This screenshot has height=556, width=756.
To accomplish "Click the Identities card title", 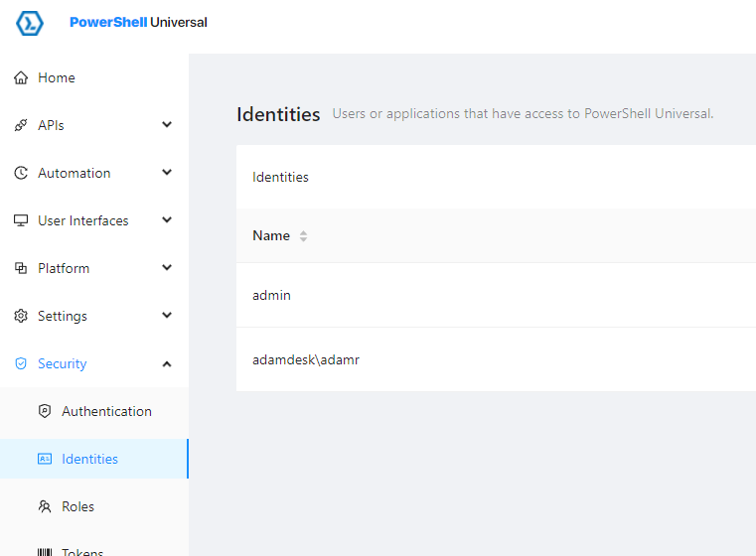I will pyautogui.click(x=280, y=178).
